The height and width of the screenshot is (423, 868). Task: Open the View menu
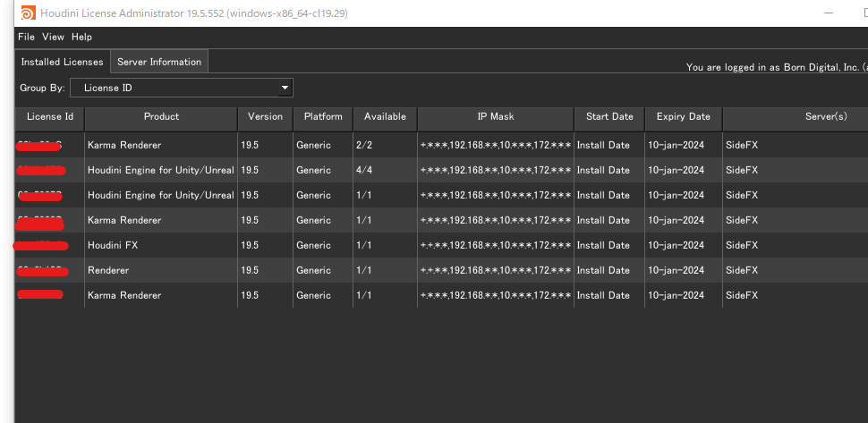(x=53, y=37)
